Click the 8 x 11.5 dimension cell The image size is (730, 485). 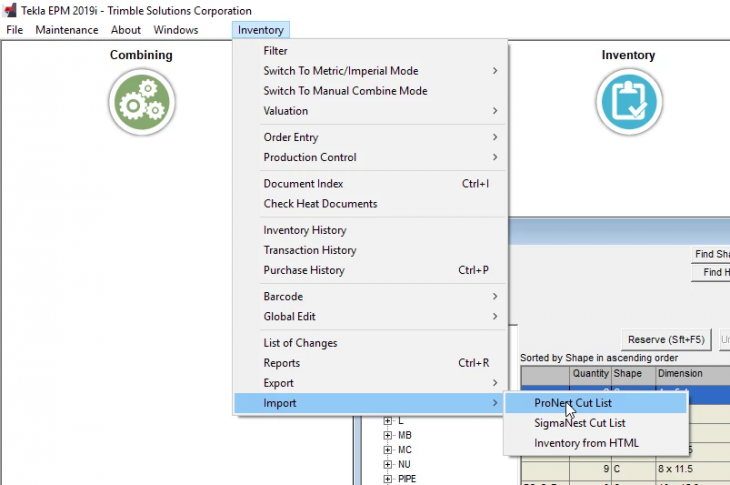pos(693,469)
